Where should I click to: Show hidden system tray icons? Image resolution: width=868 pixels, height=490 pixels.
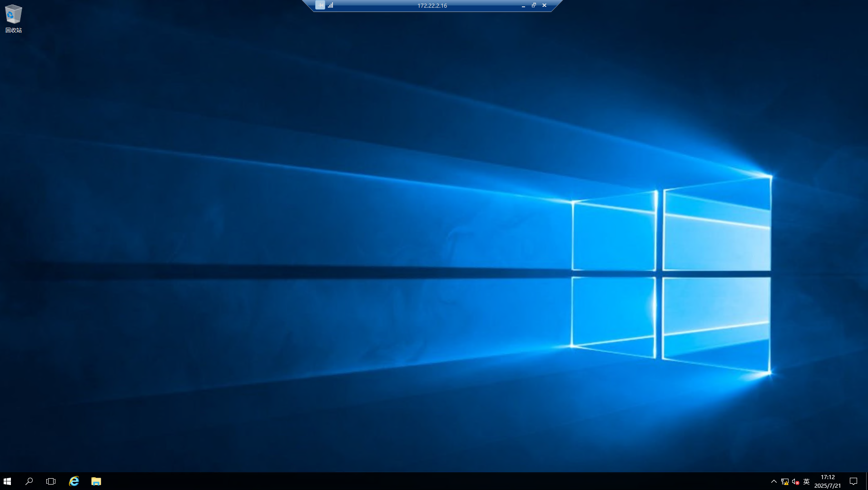tap(774, 481)
